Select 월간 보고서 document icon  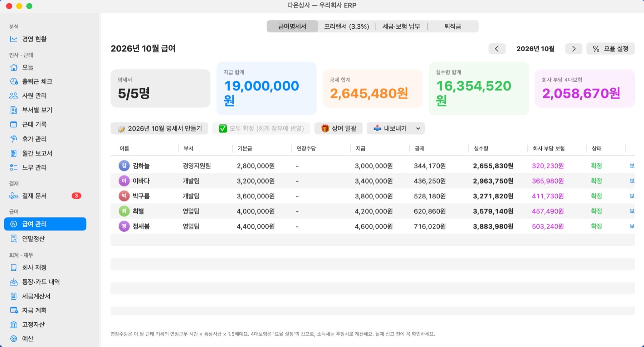click(14, 153)
